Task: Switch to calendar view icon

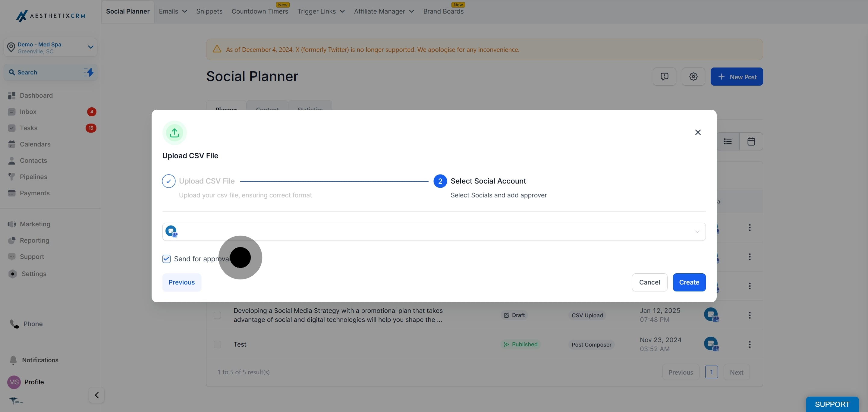Action: [x=751, y=141]
